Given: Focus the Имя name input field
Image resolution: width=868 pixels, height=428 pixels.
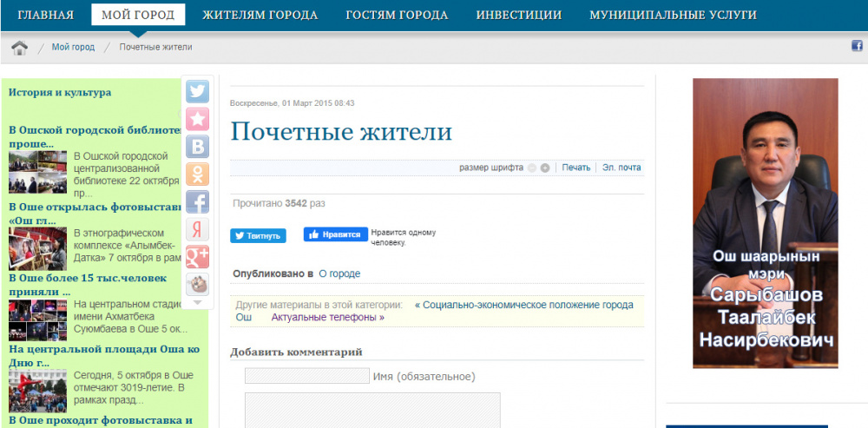Looking at the screenshot, I should click(x=306, y=376).
